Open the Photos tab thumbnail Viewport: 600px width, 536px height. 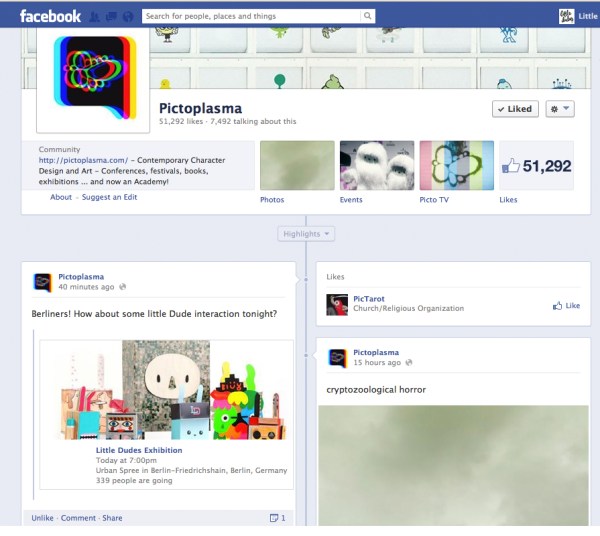coord(297,165)
